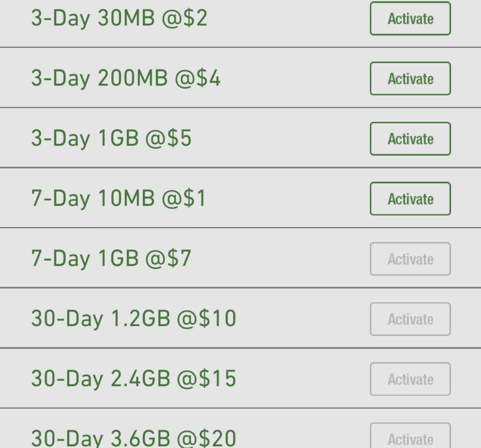
Task: Tap Activate beside 30-Day 3.6GB @$20
Action: [x=410, y=437]
